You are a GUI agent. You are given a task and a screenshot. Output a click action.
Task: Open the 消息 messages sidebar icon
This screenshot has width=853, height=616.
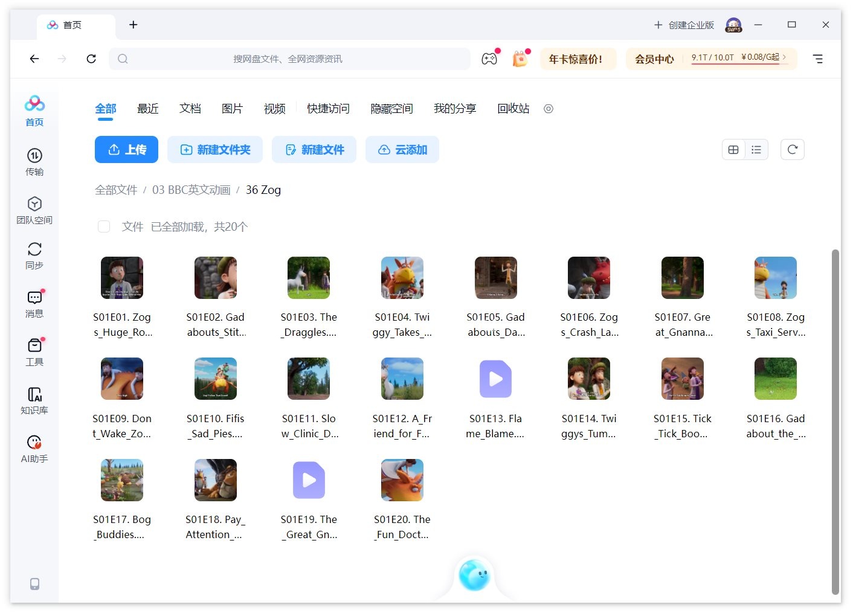pos(34,304)
